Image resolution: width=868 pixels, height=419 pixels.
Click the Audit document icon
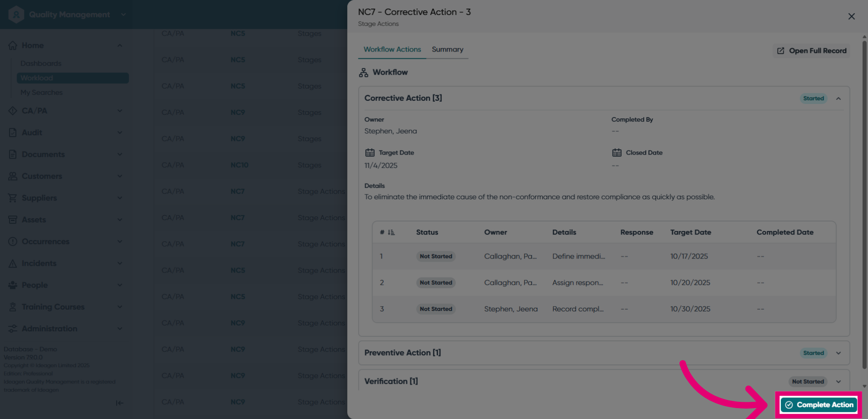(13, 132)
